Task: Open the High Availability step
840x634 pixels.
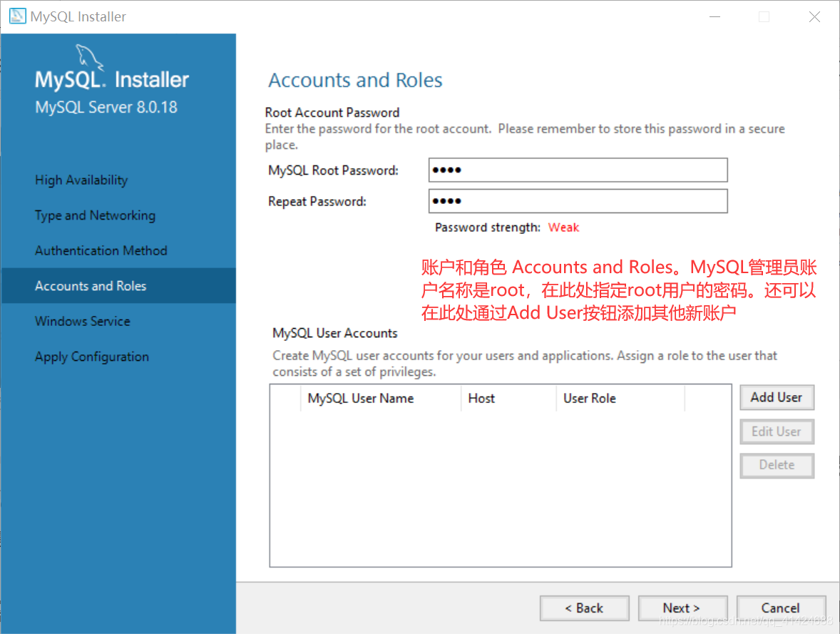Action: [x=81, y=180]
